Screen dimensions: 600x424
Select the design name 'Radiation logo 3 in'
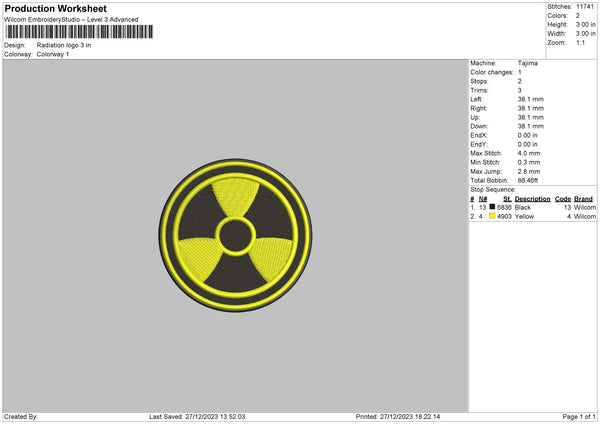point(64,45)
